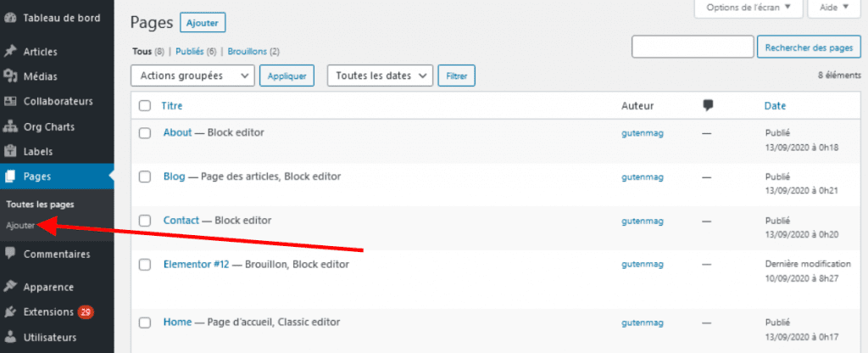Sort by the Titre column header
The width and height of the screenshot is (868, 353).
[x=171, y=106]
